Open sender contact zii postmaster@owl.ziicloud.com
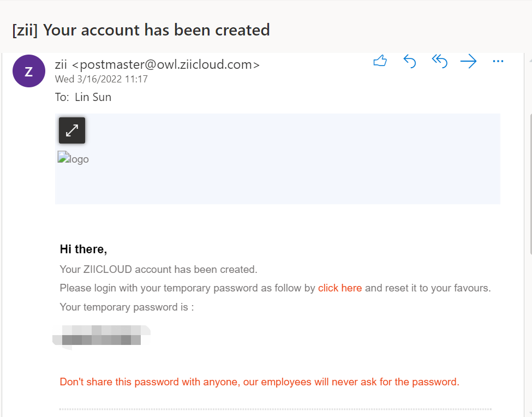The image size is (532, 417). (x=157, y=64)
